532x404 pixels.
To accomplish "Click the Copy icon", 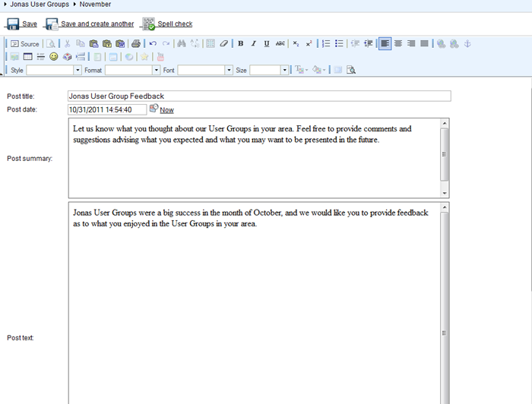I will click(81, 44).
